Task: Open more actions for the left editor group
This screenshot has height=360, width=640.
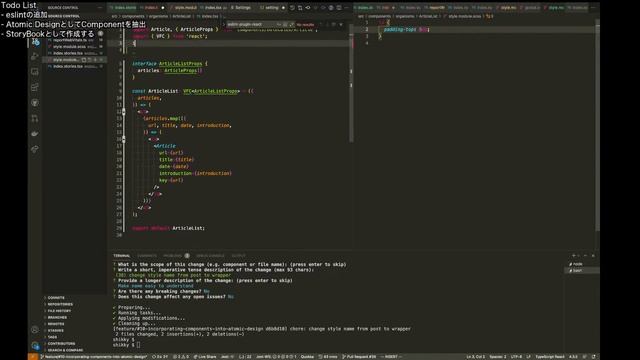Action: (347, 8)
